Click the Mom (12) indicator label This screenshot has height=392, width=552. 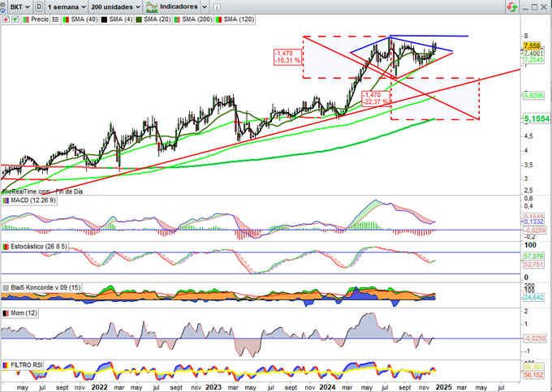20,312
